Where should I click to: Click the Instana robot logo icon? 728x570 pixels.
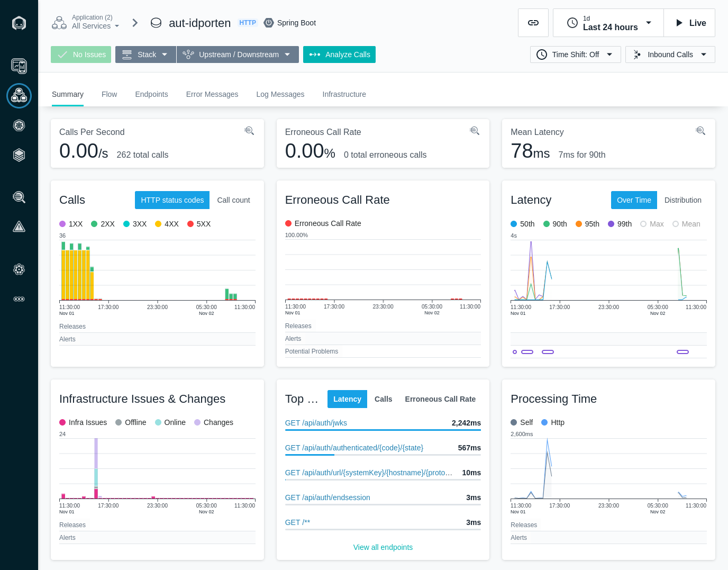click(19, 23)
